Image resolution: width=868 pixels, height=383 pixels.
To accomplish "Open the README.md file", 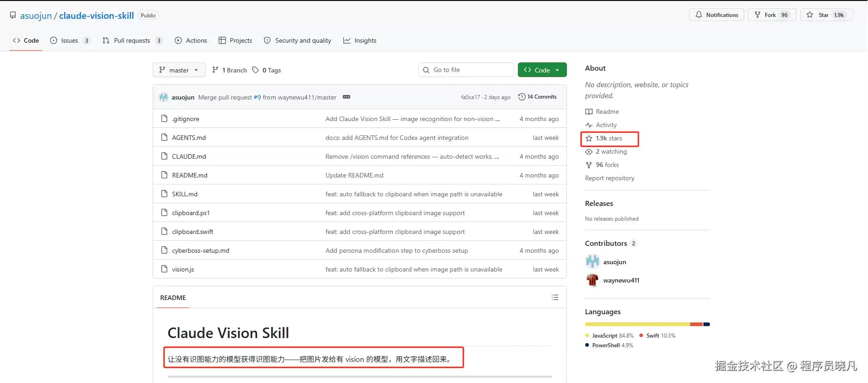I will [190, 175].
